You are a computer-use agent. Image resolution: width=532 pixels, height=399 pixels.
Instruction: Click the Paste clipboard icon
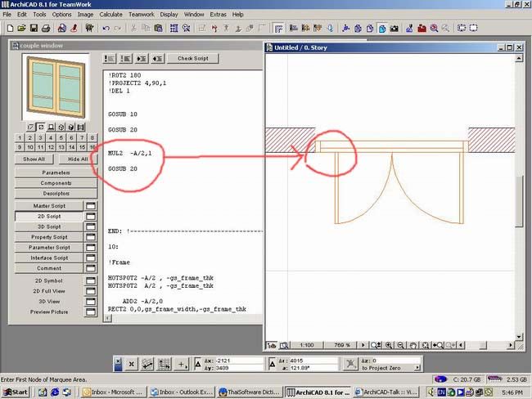158,28
